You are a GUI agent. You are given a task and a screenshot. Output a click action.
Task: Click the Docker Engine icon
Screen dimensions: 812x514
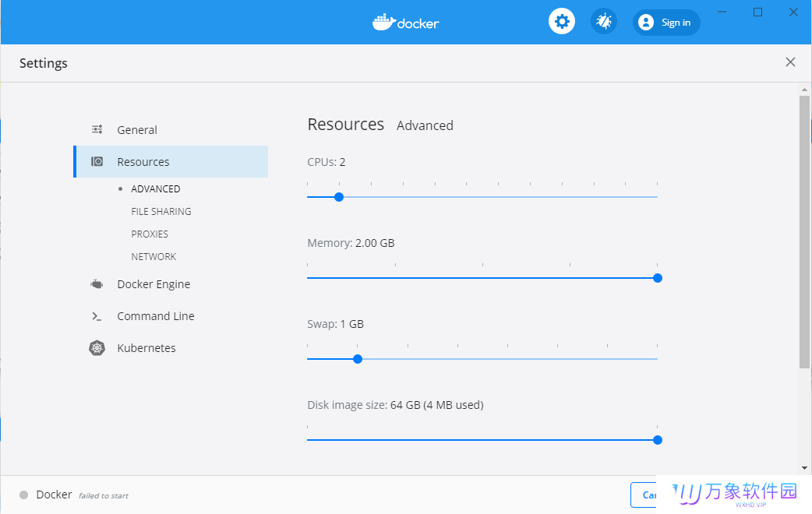pyautogui.click(x=97, y=284)
